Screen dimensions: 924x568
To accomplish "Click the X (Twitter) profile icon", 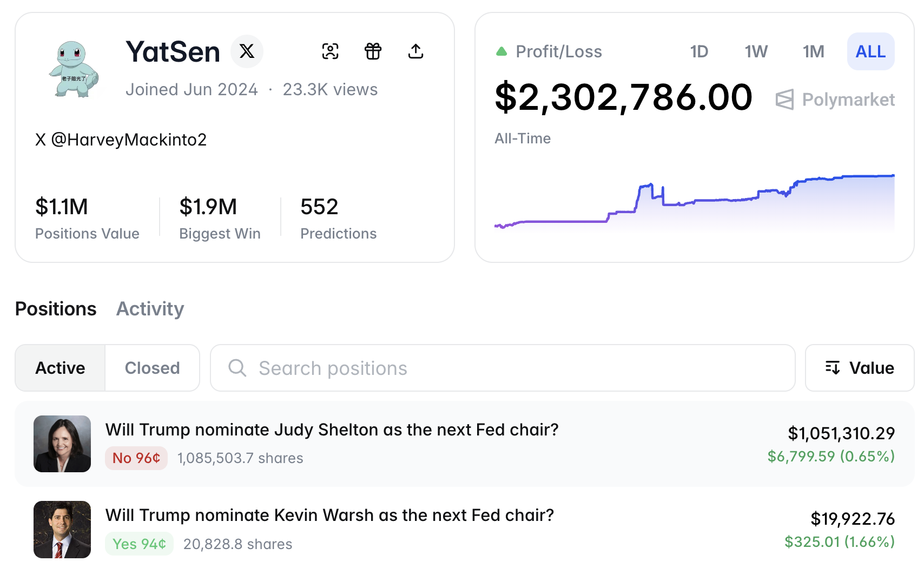I will pos(247,51).
